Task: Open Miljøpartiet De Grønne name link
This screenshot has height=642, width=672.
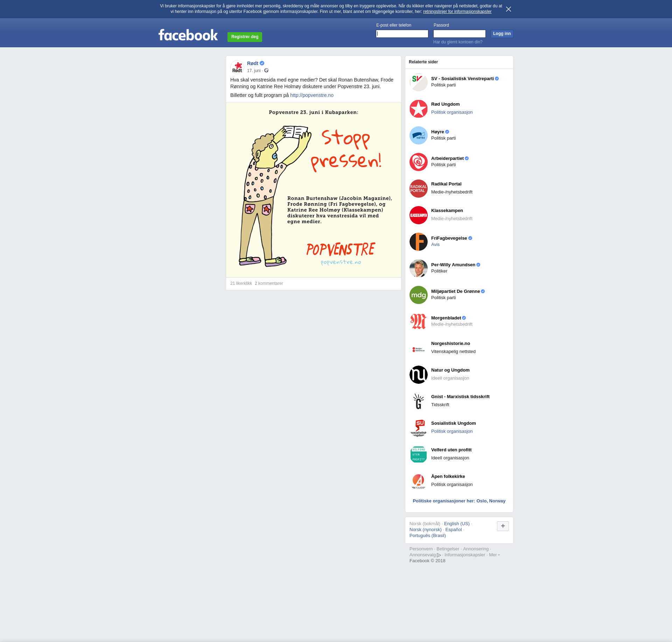Action: click(x=455, y=291)
